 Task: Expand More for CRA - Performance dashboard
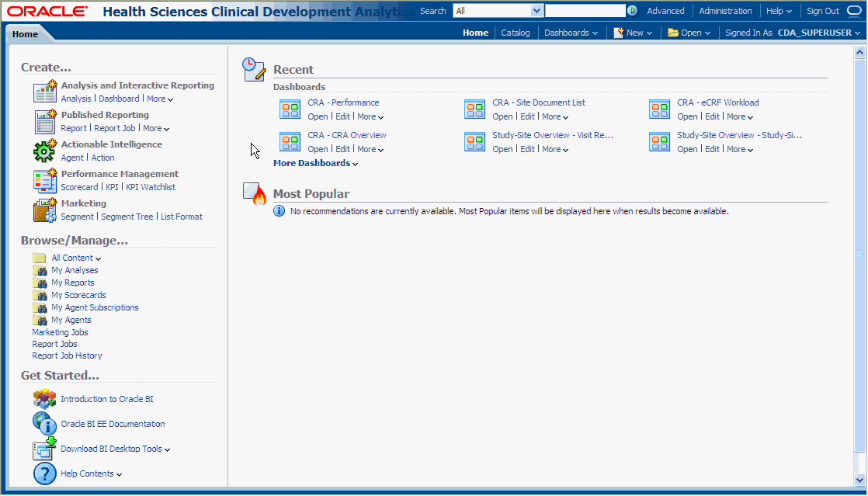(x=370, y=116)
